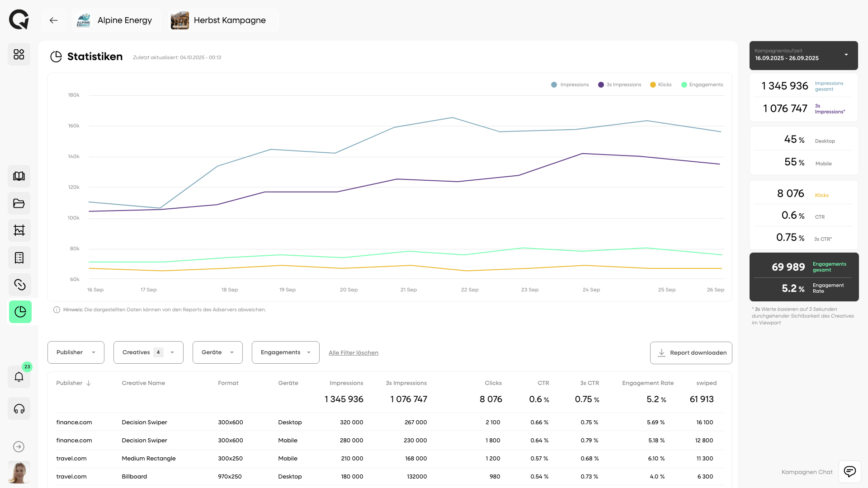Open the Publisher filter dropdown
The image size is (868, 488).
[x=76, y=352]
